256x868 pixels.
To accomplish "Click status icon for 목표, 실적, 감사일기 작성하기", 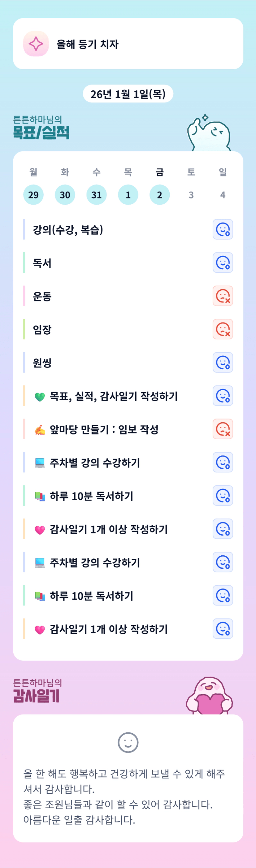I will coord(223,396).
